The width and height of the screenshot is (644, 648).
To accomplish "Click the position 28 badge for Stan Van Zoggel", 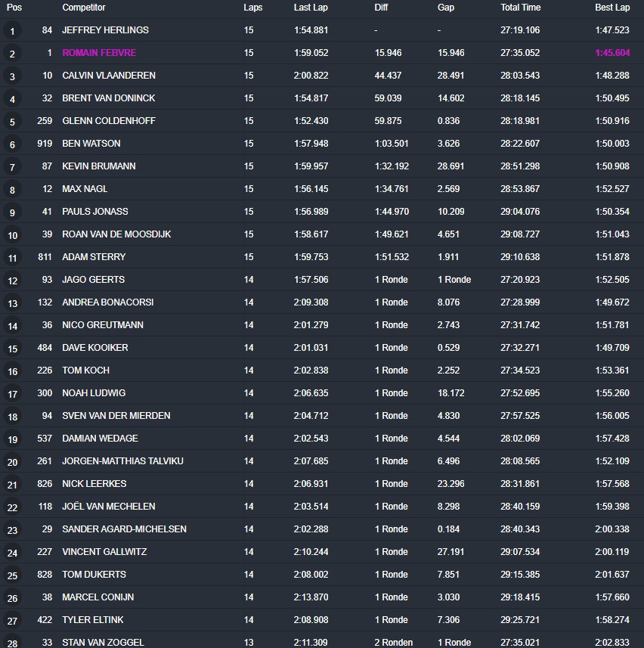I will pos(12,642).
